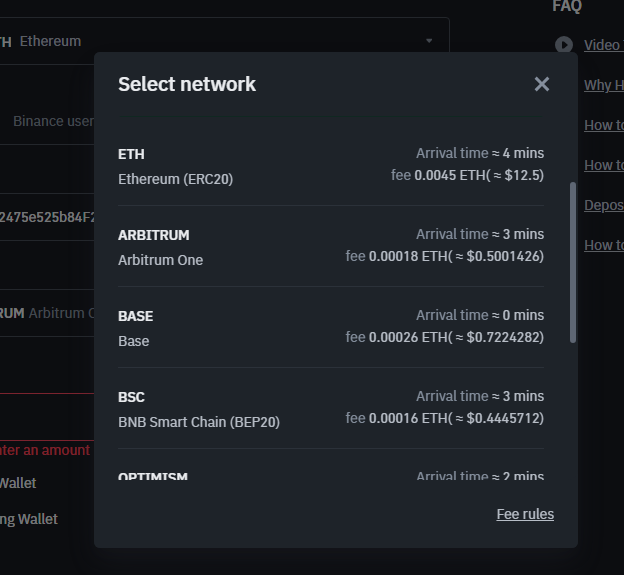Click the ETH fee 0.0045 ETH text
Screen dimensions: 624x575
tap(467, 175)
